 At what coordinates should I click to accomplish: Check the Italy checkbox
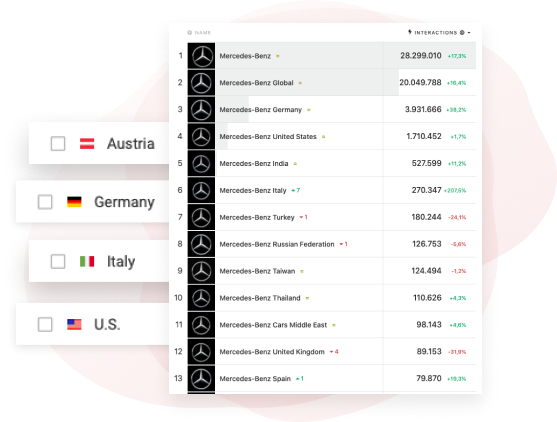point(58,261)
